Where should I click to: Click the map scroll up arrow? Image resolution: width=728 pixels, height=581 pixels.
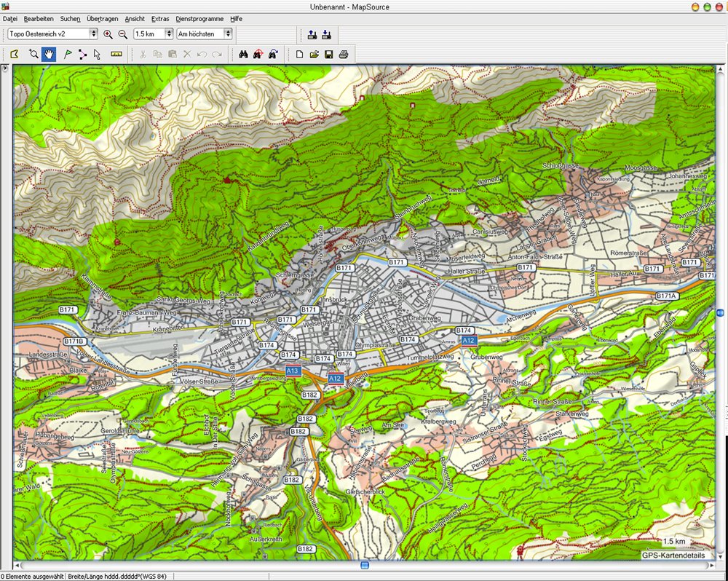pyautogui.click(x=720, y=69)
